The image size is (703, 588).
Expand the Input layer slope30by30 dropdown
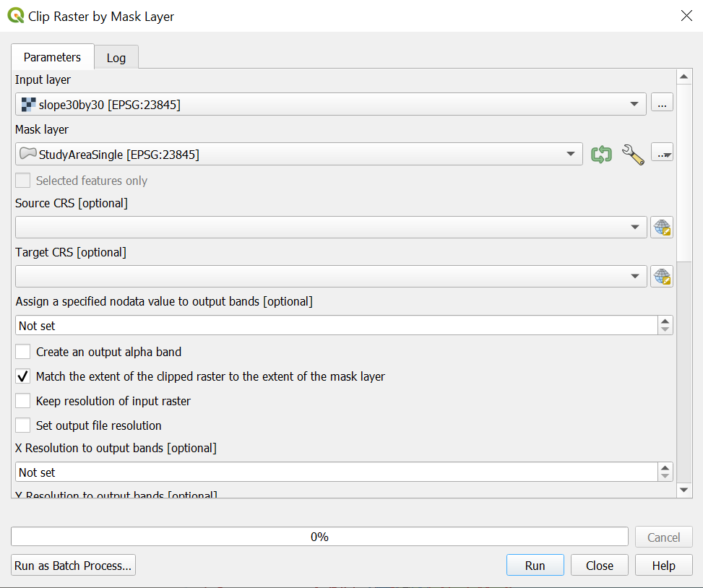coord(634,105)
